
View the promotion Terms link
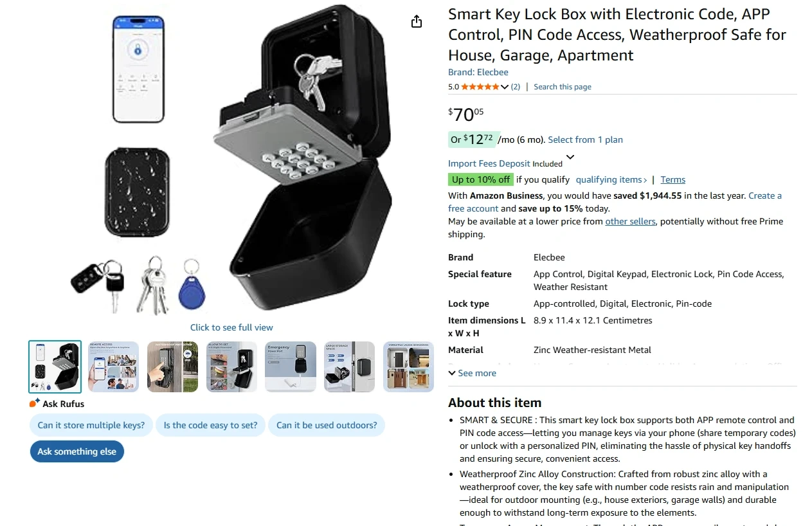click(x=672, y=179)
